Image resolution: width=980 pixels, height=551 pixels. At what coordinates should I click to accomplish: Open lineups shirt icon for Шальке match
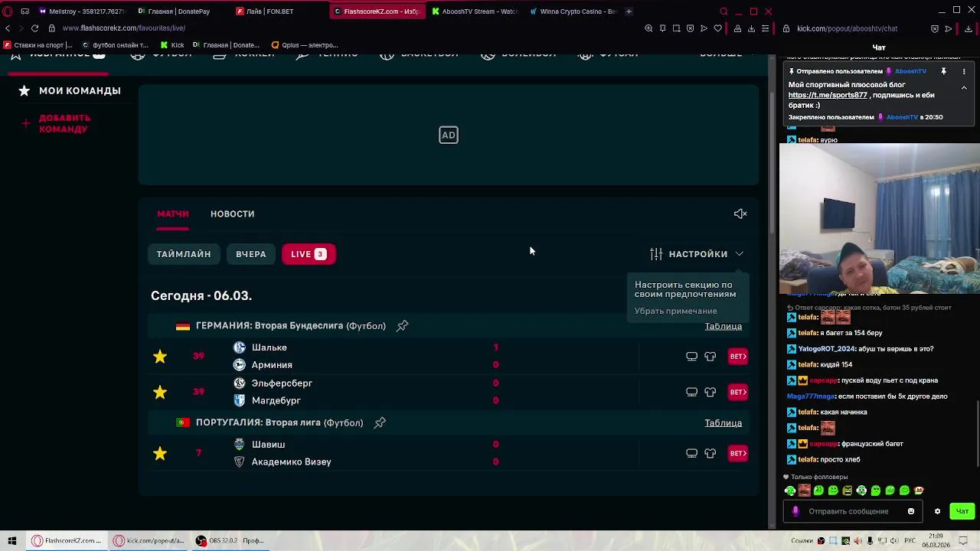click(x=710, y=357)
